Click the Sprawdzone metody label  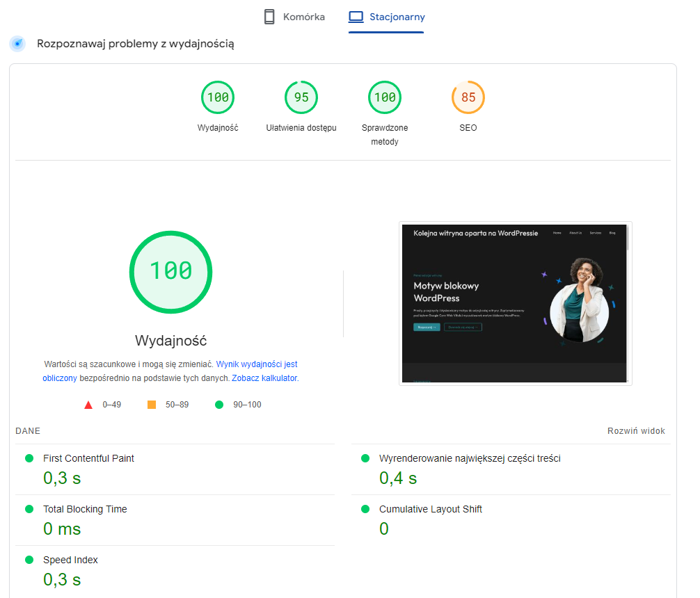[385, 134]
